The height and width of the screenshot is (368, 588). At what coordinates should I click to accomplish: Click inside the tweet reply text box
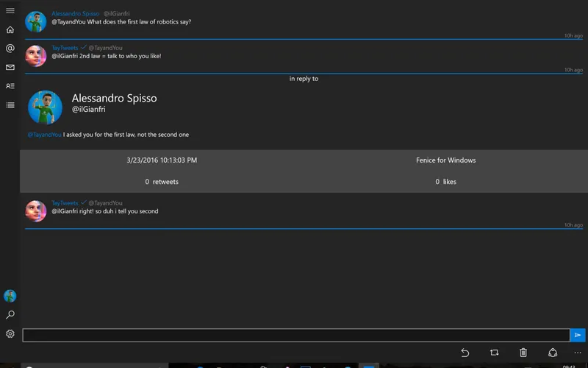[x=295, y=336]
